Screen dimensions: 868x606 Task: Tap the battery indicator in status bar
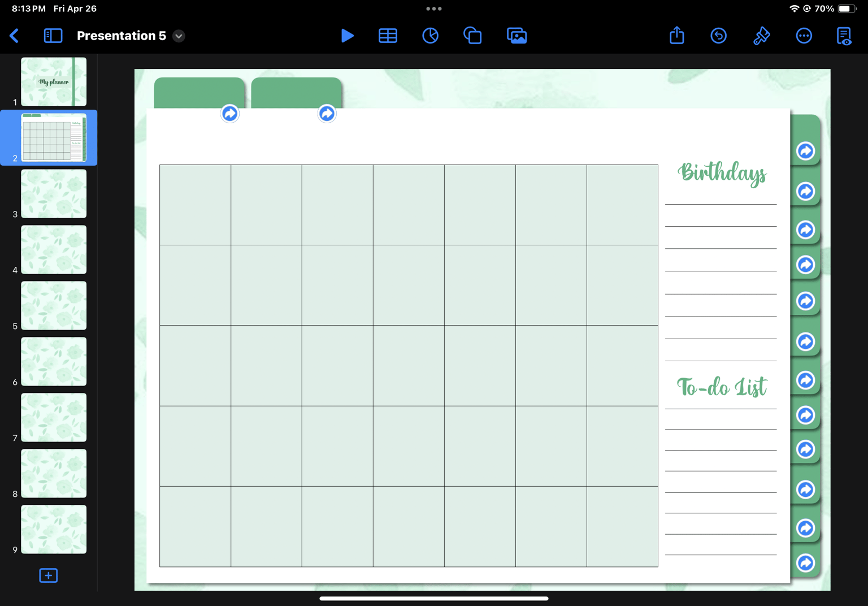click(847, 8)
